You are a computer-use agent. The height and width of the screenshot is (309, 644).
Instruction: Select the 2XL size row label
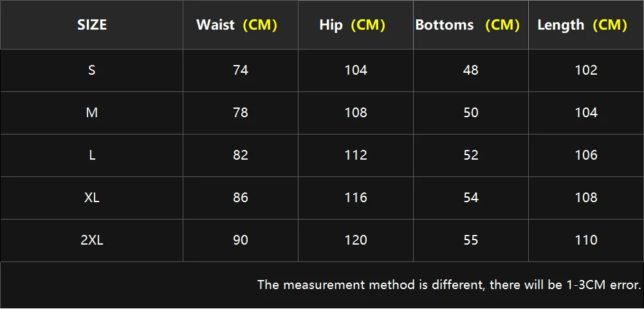pos(91,240)
